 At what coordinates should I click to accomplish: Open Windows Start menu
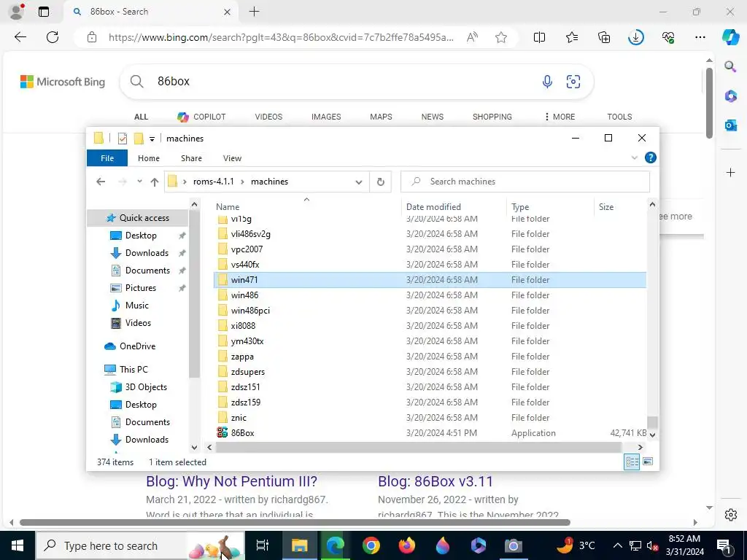click(18, 545)
